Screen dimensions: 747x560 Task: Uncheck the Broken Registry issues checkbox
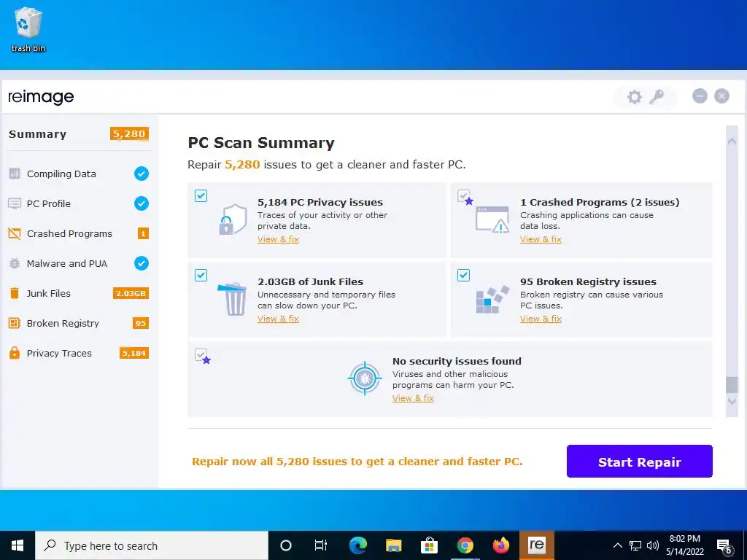pyautogui.click(x=463, y=275)
